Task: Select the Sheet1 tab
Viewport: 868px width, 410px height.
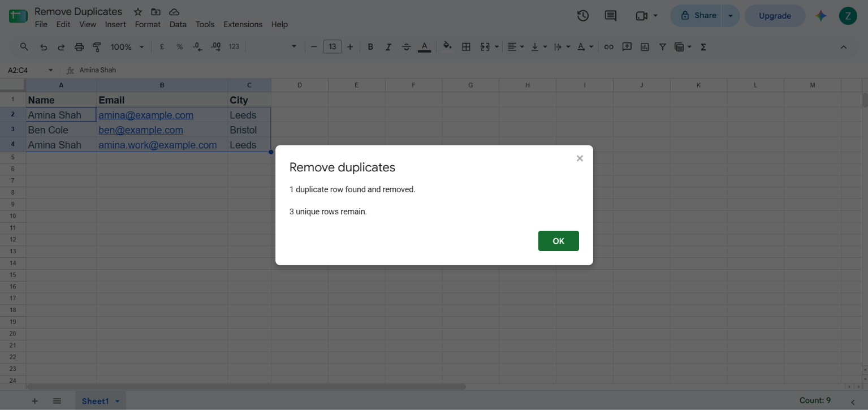Action: point(101,401)
